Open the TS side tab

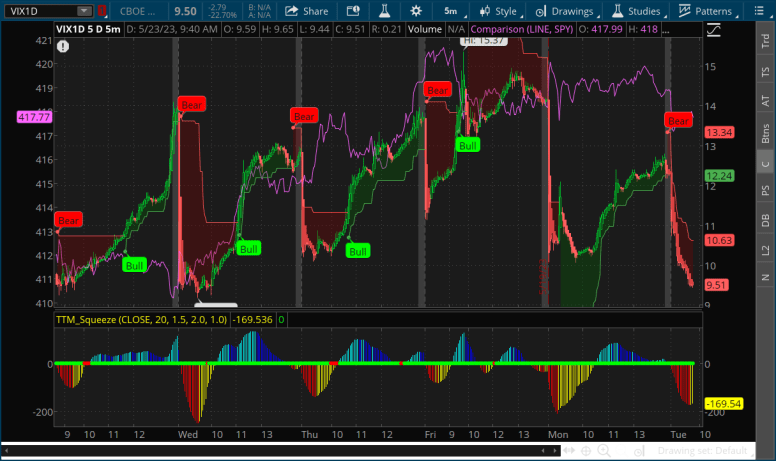click(x=766, y=72)
